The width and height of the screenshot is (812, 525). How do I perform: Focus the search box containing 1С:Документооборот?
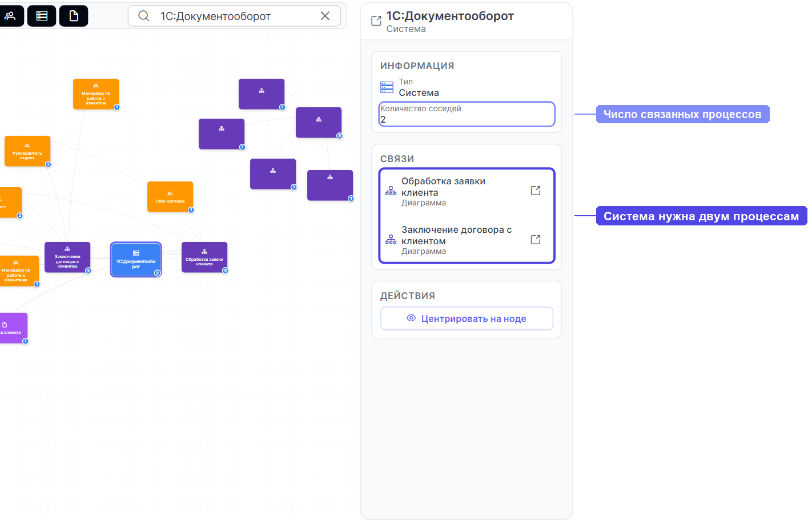tap(234, 16)
